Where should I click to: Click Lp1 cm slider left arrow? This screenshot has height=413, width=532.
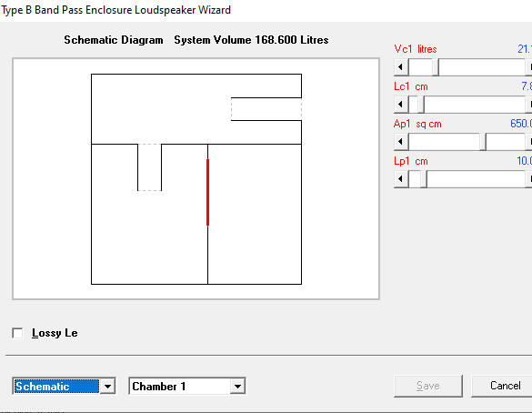(401, 179)
